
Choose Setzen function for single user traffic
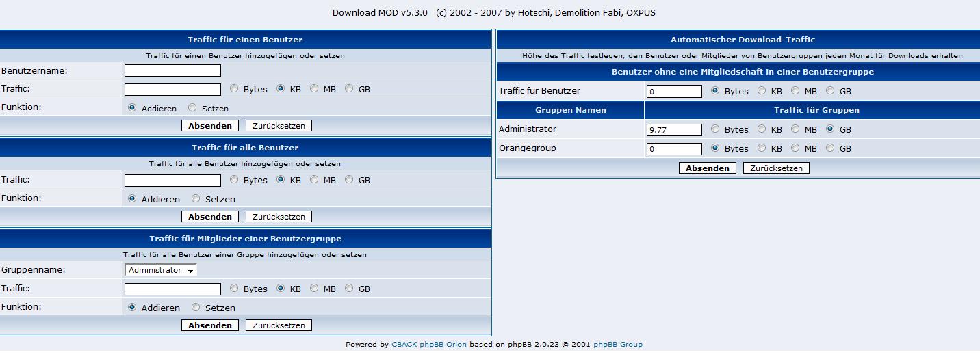coord(192,108)
